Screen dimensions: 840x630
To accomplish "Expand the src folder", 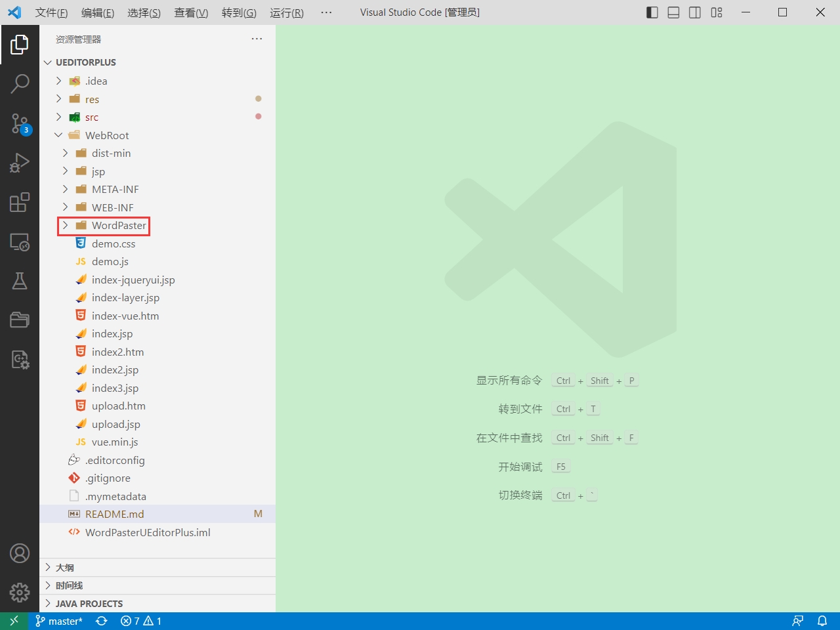I will 157,117.
